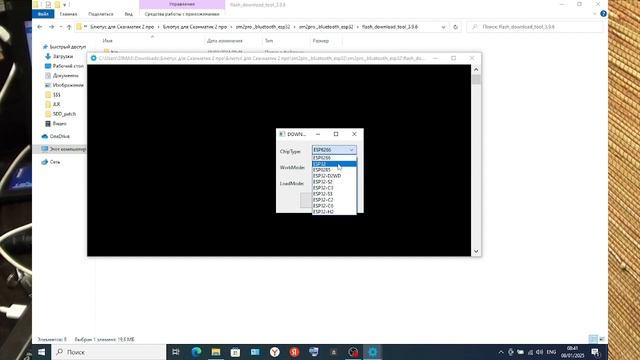Image resolution: width=640 pixels, height=360 pixels.
Task: Open the notification center icon
Action: (596, 352)
